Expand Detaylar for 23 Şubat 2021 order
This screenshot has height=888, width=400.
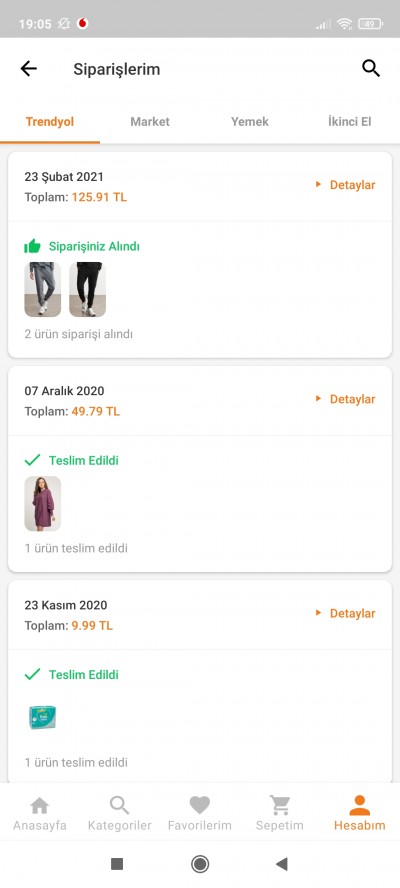click(x=346, y=185)
